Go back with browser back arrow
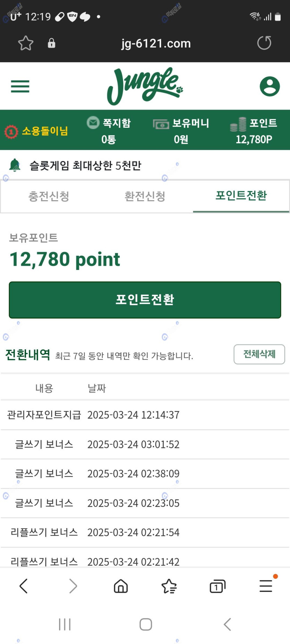290x644 pixels. pos(23,586)
